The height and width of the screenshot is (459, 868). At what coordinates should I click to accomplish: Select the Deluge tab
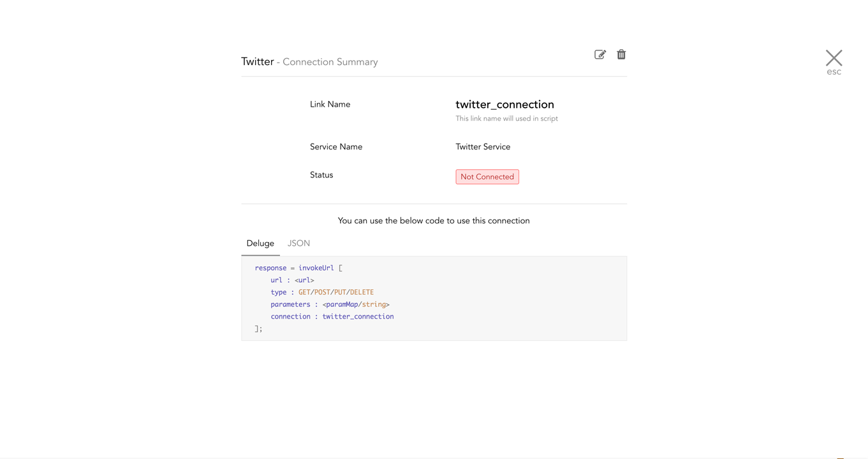click(260, 243)
